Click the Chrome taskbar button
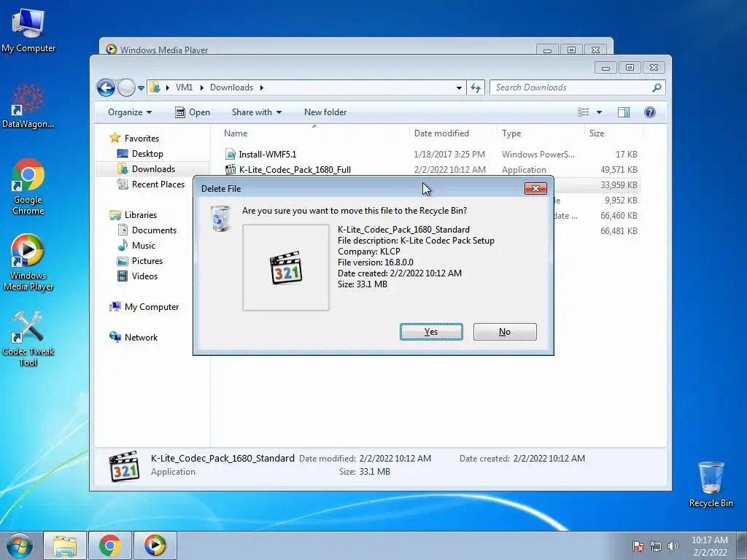Image resolution: width=747 pixels, height=560 pixels. click(x=110, y=545)
